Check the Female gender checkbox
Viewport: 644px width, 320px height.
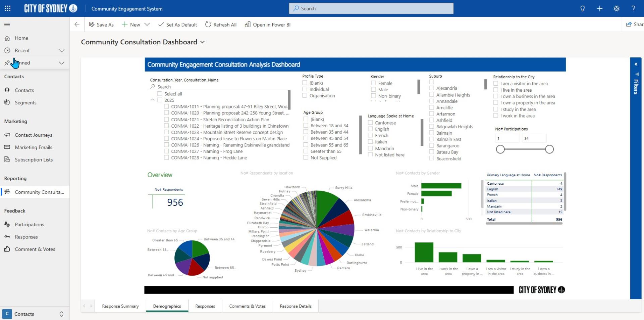[x=373, y=83]
